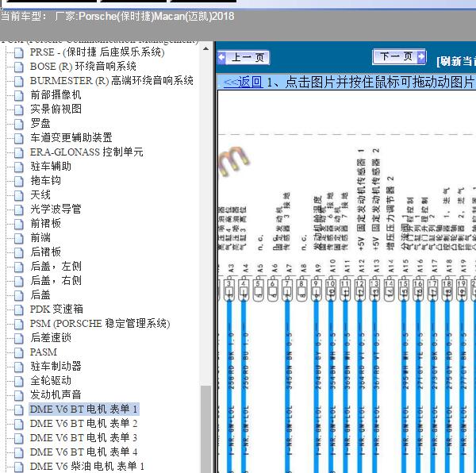Go to previous page with 上一页 button

[244, 57]
